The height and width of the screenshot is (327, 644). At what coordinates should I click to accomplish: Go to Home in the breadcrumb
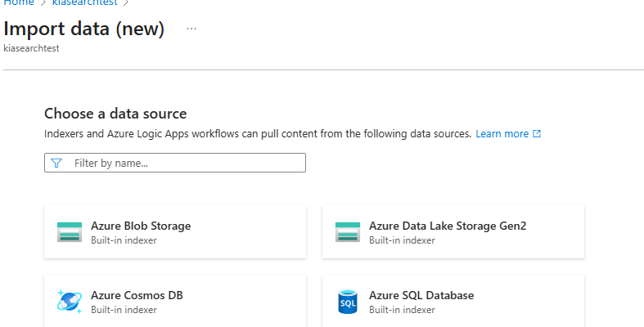20,2
